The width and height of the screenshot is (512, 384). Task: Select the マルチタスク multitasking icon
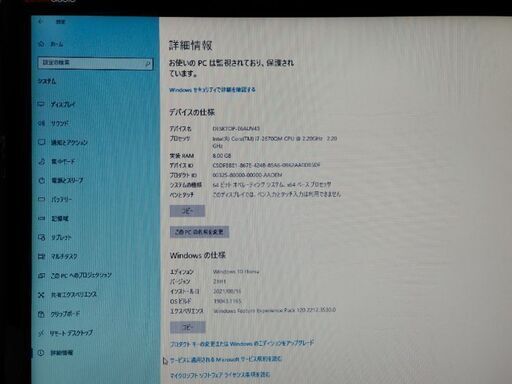41,256
